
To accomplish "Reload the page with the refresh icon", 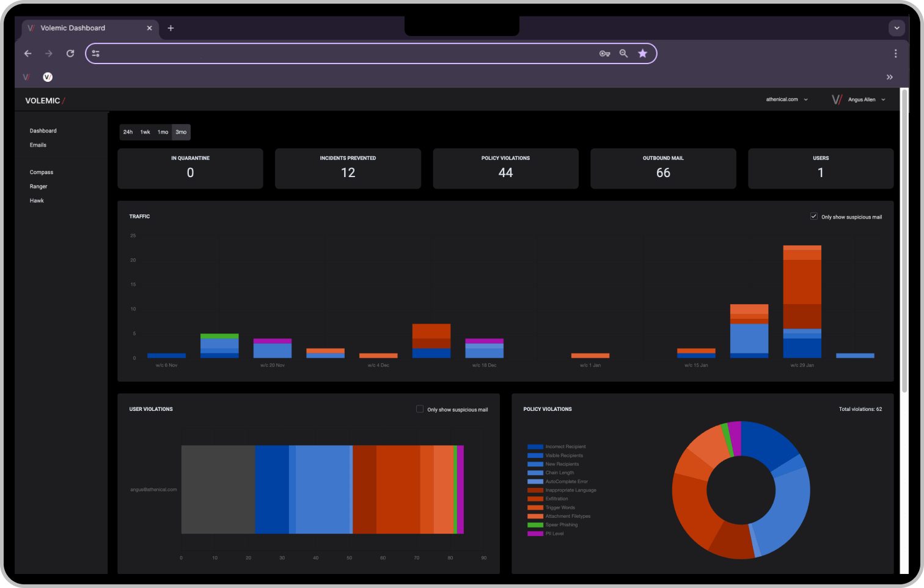I will pos(70,54).
